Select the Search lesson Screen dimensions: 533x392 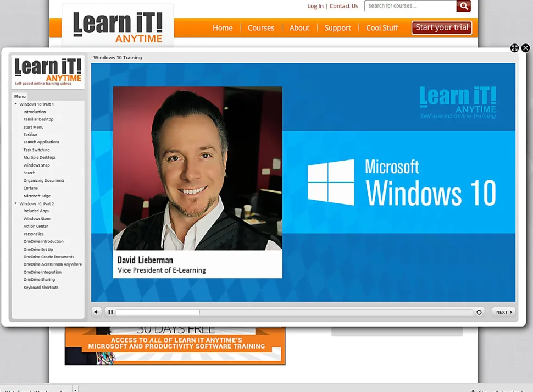[29, 173]
